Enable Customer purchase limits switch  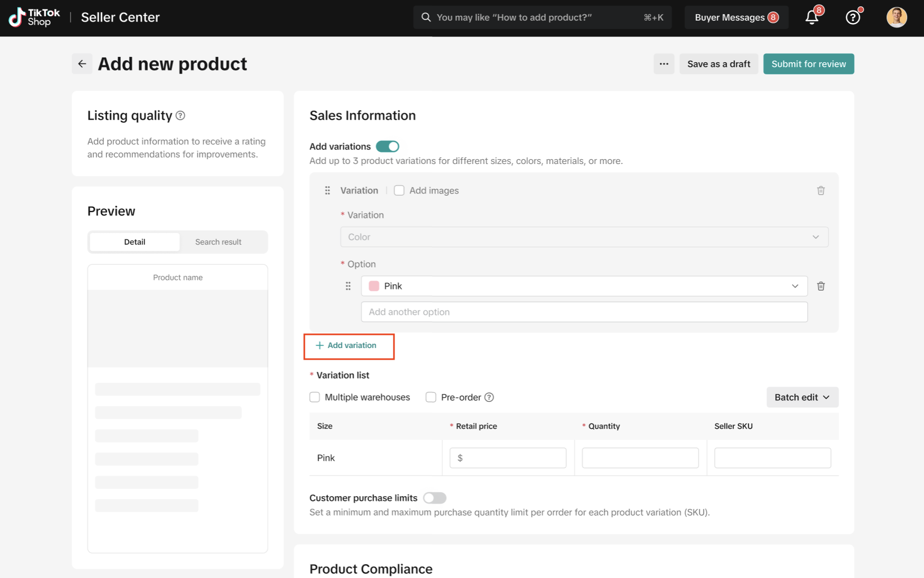tap(435, 498)
